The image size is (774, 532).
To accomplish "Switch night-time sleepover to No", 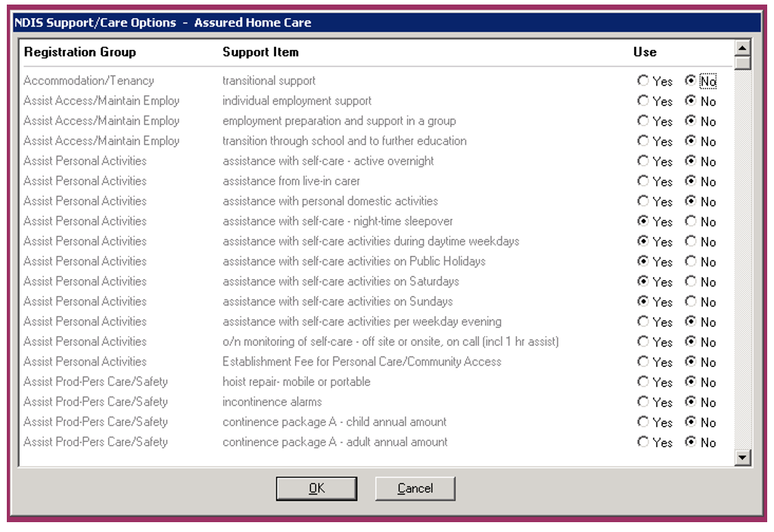I will coord(691,221).
